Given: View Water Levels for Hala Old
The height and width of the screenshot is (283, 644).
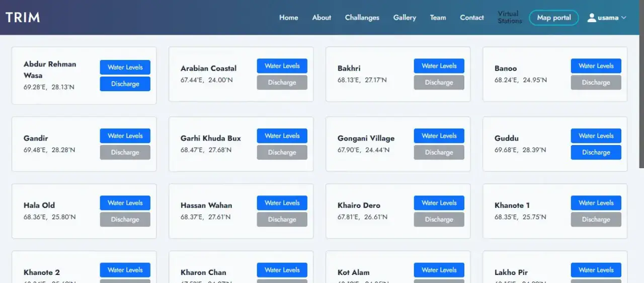Looking at the screenshot, I should pyautogui.click(x=125, y=203).
